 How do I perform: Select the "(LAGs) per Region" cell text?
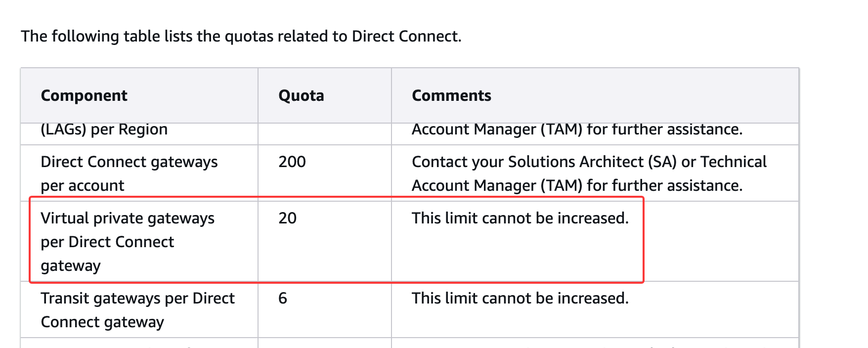[x=104, y=130]
